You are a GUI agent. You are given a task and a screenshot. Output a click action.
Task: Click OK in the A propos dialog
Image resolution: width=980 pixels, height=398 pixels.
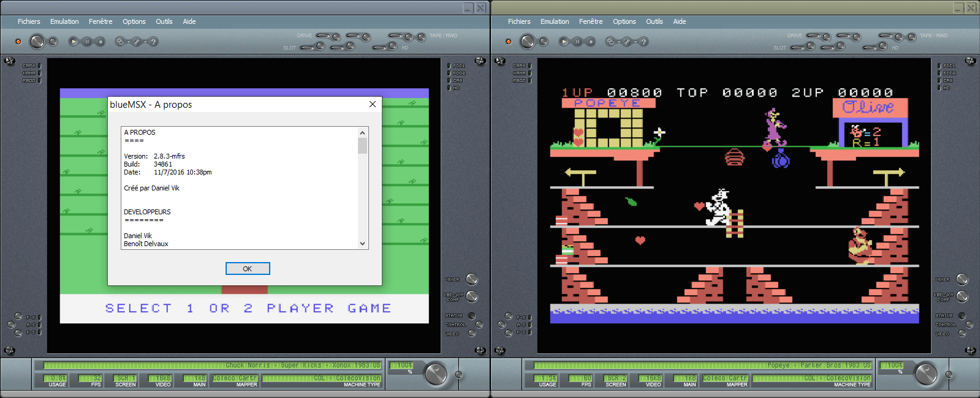point(248,269)
